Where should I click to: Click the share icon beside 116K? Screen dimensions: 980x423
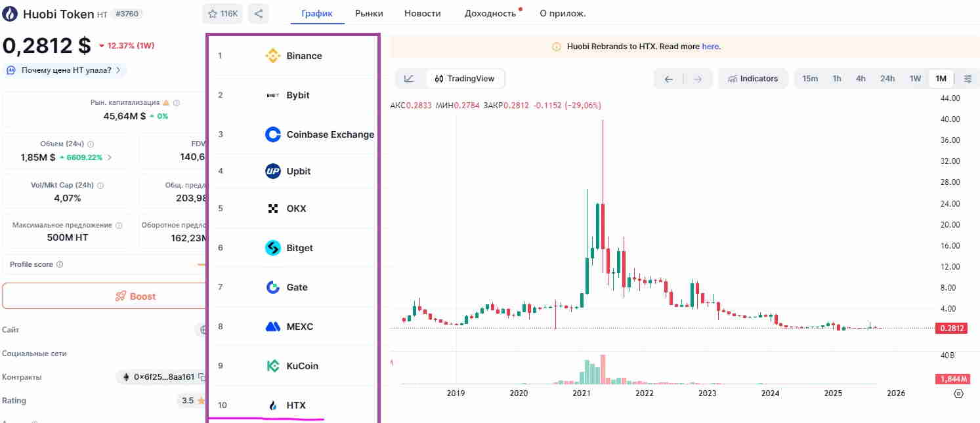[x=259, y=13]
